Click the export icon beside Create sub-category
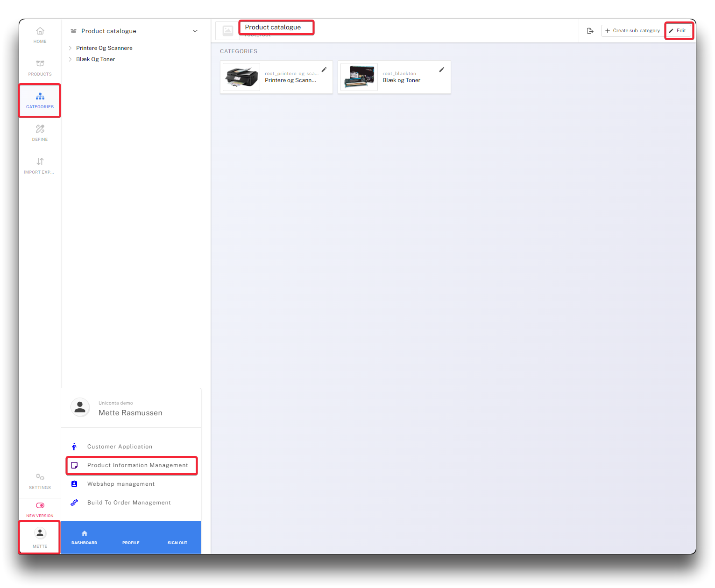Viewport: 715px width, 588px height. [590, 31]
